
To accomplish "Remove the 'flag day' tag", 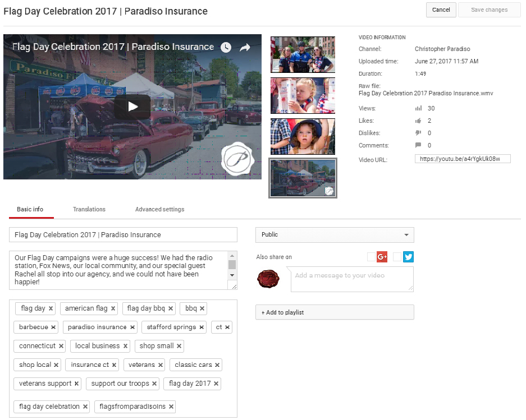I will (51, 308).
